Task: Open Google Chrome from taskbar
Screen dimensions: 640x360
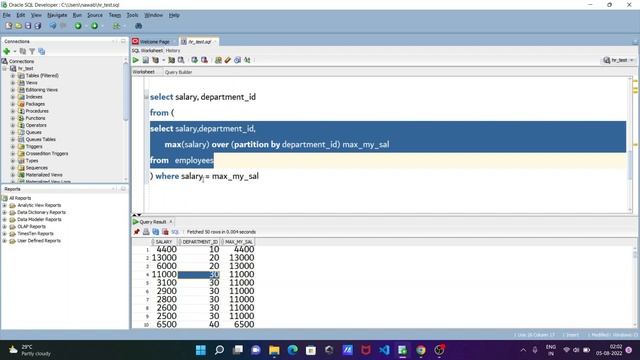Action: click(421, 350)
